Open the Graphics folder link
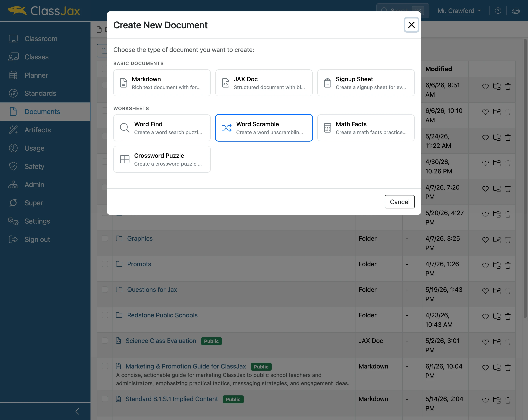The height and width of the screenshot is (420, 528). click(x=140, y=238)
